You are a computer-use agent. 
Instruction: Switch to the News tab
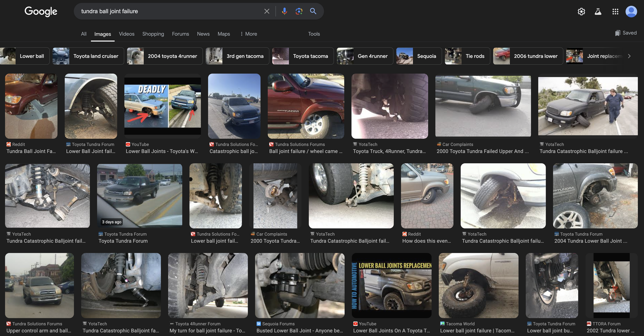coord(203,34)
